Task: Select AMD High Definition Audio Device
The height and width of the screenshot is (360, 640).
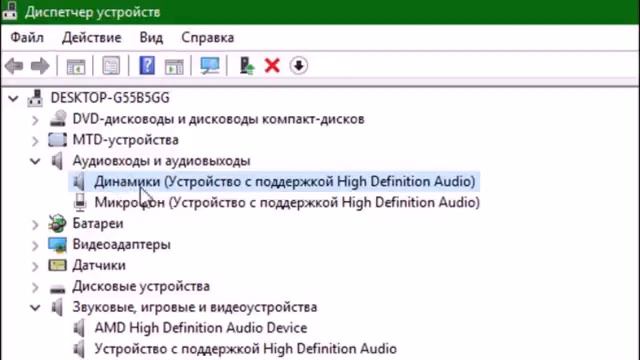Action: [201, 328]
